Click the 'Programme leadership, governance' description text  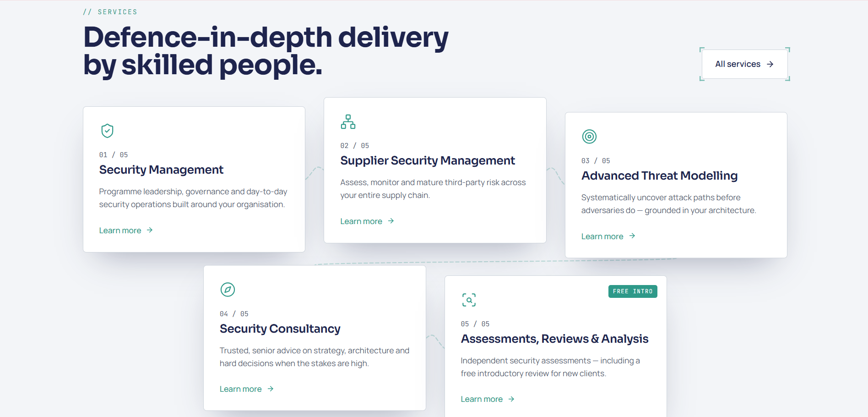193,198
